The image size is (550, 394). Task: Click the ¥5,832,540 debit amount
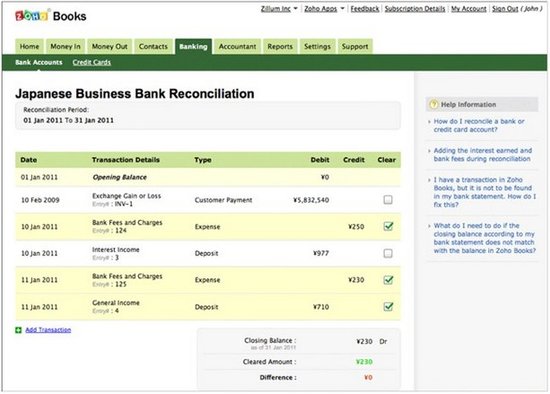[311, 200]
